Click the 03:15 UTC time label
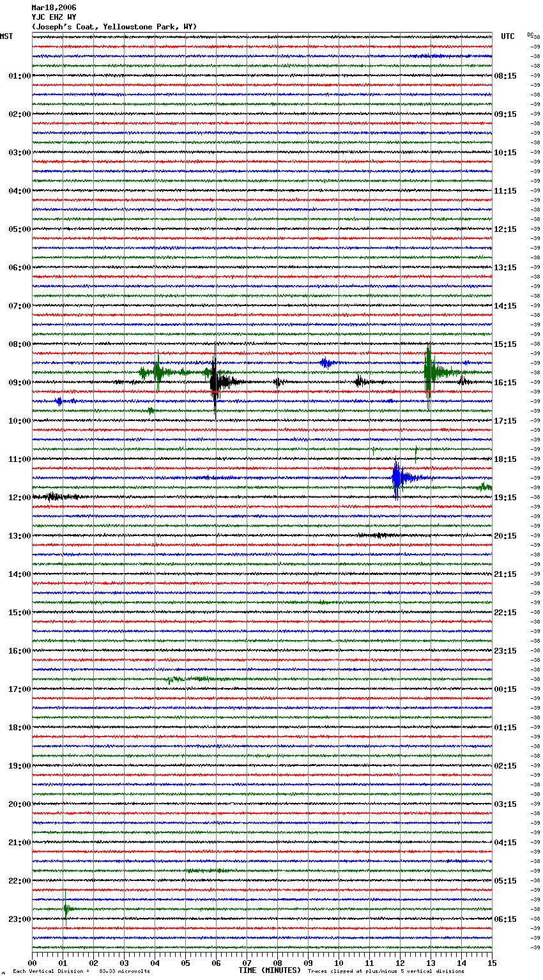Image resolution: width=543 pixels, height=980 pixels. point(505,804)
